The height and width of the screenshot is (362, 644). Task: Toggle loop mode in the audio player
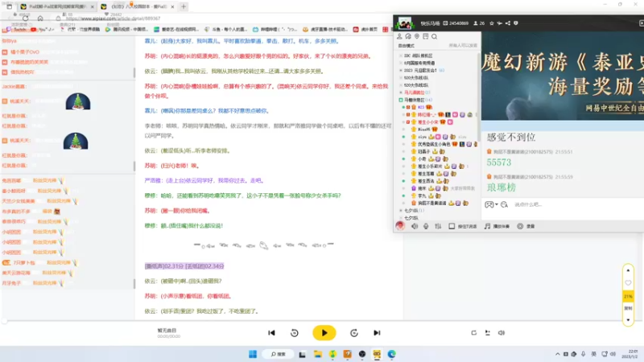pyautogui.click(x=473, y=333)
